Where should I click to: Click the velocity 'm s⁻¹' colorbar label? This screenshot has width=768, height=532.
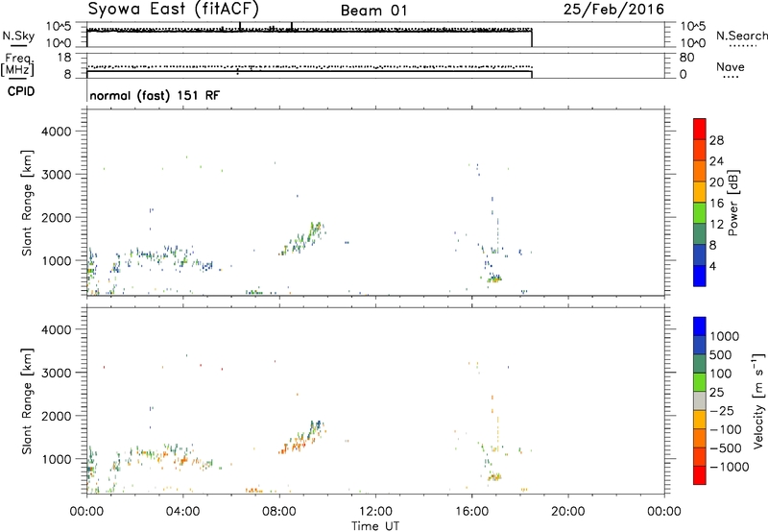tap(758, 400)
